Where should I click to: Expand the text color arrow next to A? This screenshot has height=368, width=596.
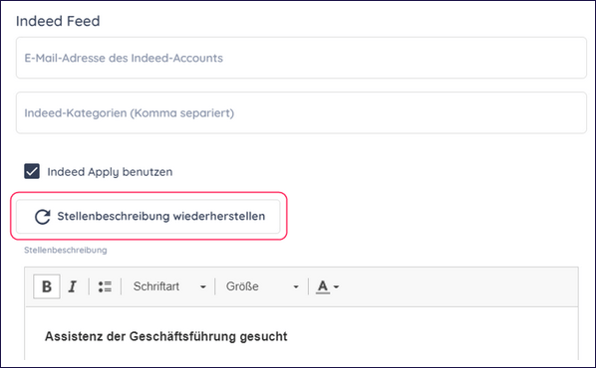coord(336,287)
